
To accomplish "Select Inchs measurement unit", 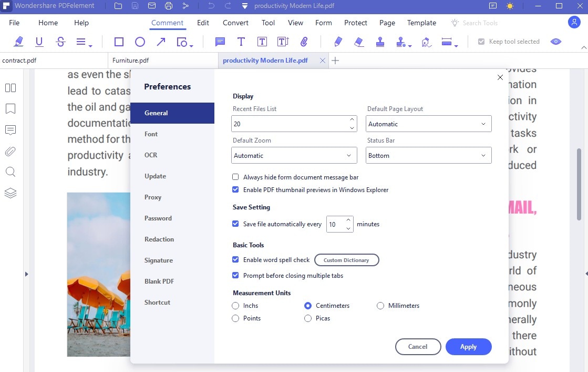I will [235, 306].
